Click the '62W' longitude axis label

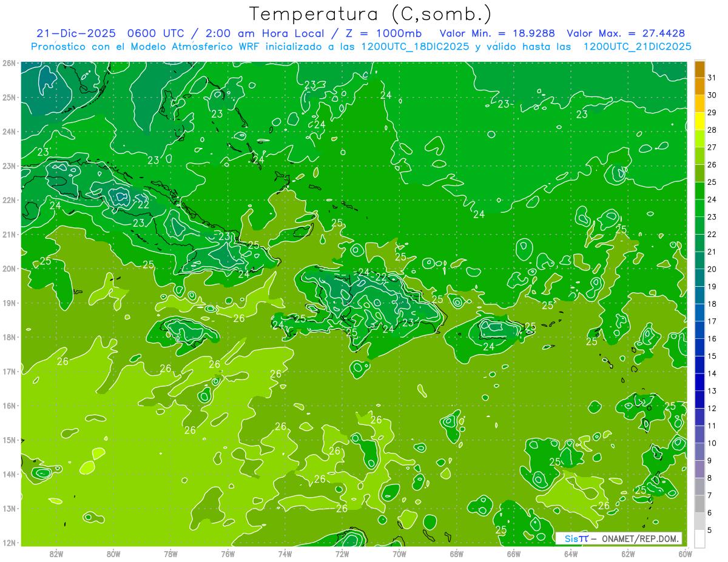[x=628, y=554]
